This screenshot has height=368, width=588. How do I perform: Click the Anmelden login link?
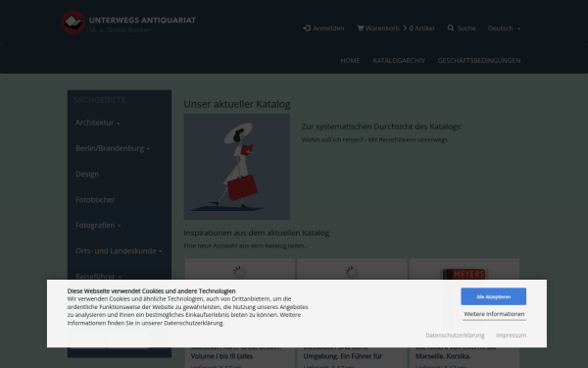323,28
